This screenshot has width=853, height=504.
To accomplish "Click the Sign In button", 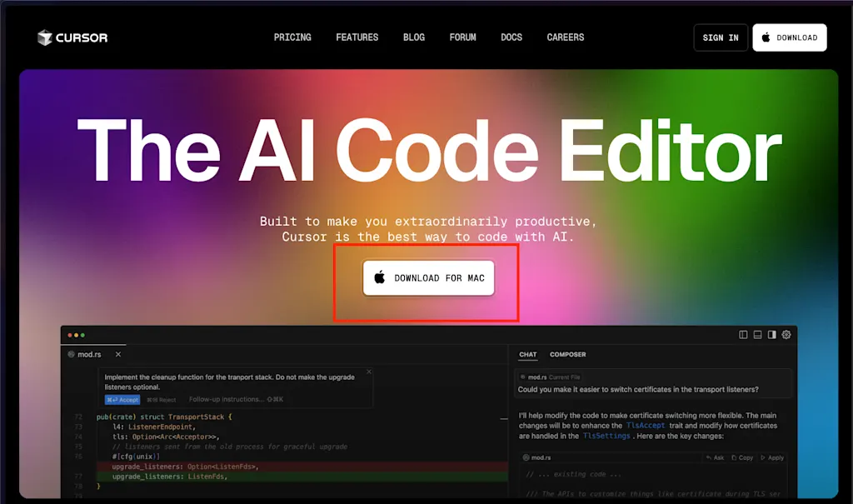I will (x=721, y=37).
